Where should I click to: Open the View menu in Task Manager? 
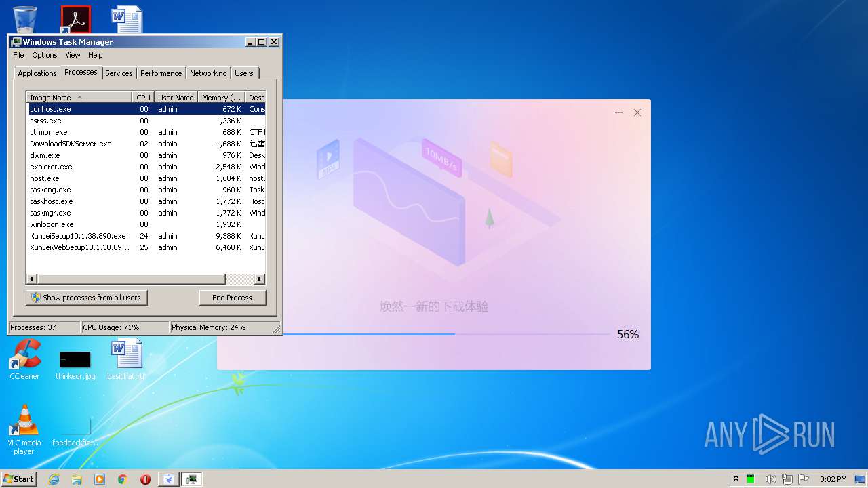point(73,55)
